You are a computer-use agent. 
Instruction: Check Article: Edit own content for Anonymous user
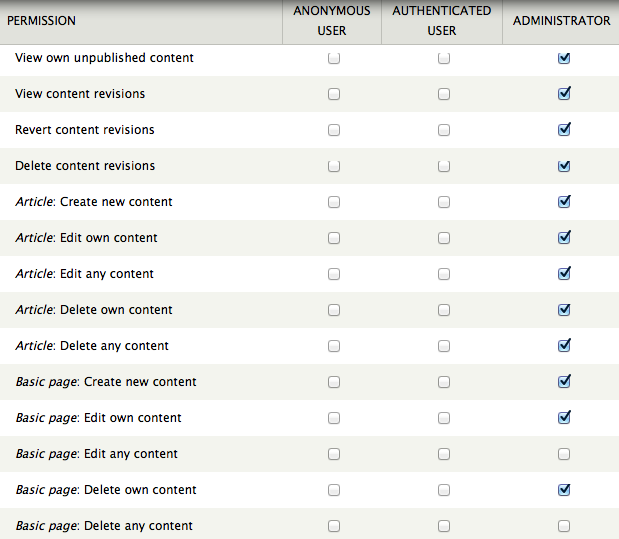(334, 238)
